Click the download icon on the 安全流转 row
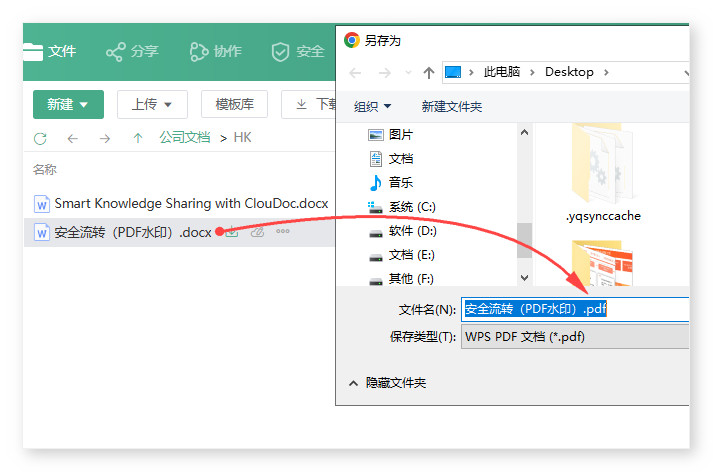Image resolution: width=713 pixels, height=472 pixels. pyautogui.click(x=232, y=232)
